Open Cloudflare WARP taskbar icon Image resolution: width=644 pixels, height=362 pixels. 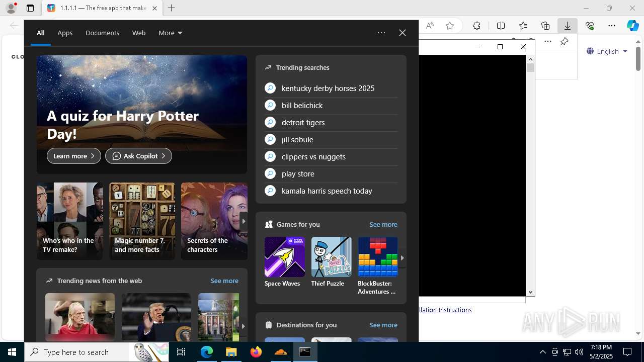pos(281,352)
